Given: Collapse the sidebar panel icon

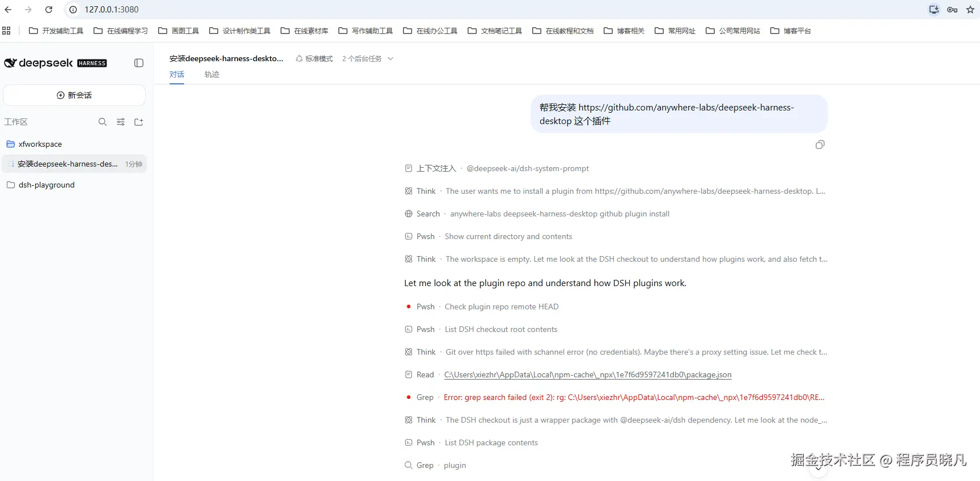Looking at the screenshot, I should click(x=139, y=63).
